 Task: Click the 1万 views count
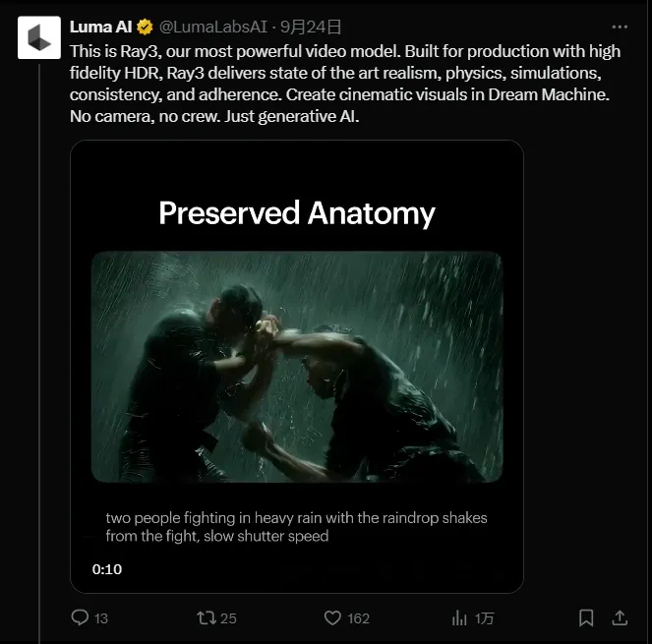click(484, 618)
